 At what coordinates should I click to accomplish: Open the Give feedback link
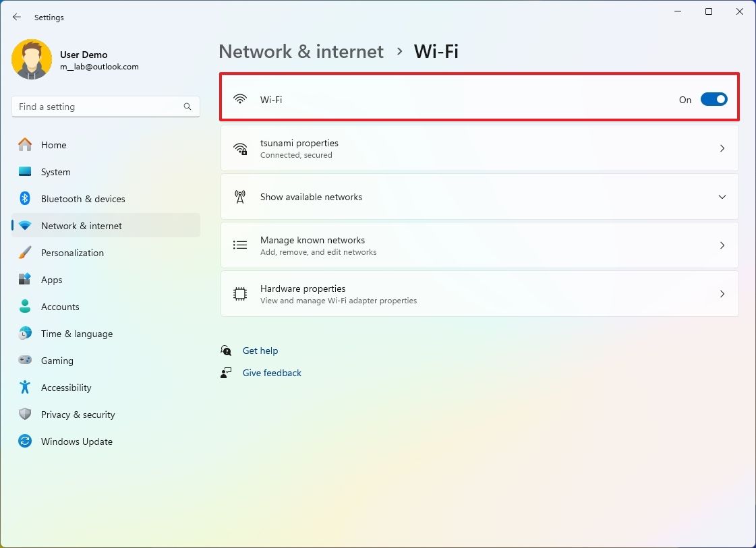coord(272,373)
